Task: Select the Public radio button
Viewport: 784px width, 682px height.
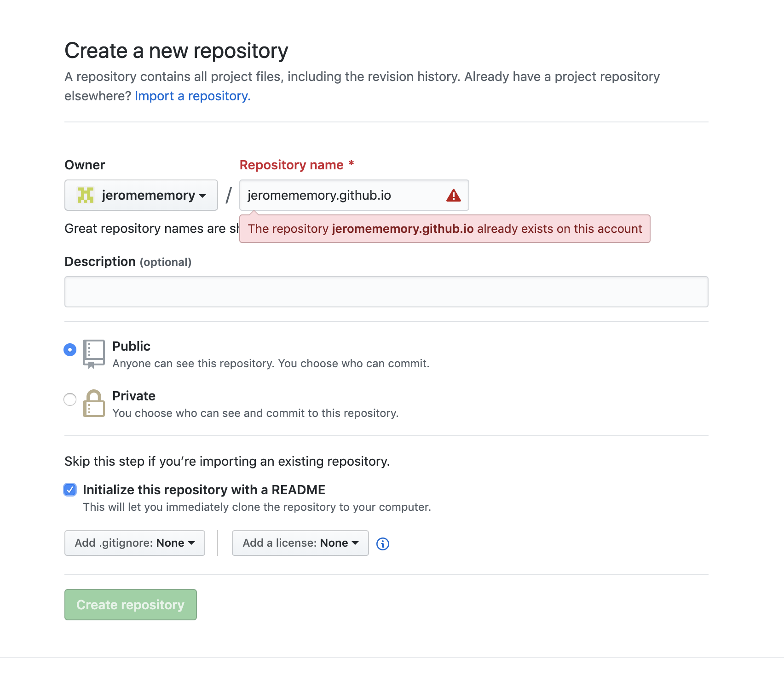Action: (x=70, y=350)
